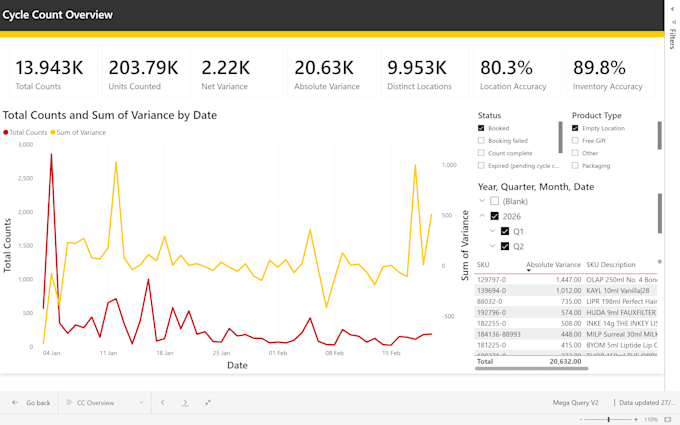This screenshot has height=425, width=680.
Task: Open the CC Overview page dropdown
Action: tap(141, 402)
